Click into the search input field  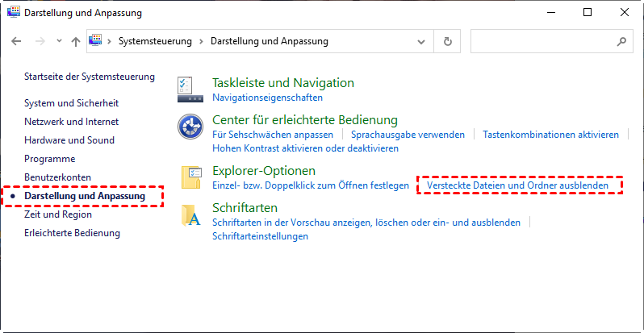pos(541,41)
